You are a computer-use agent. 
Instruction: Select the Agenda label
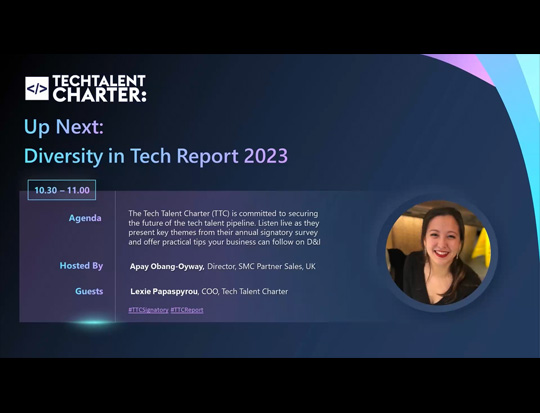85,218
